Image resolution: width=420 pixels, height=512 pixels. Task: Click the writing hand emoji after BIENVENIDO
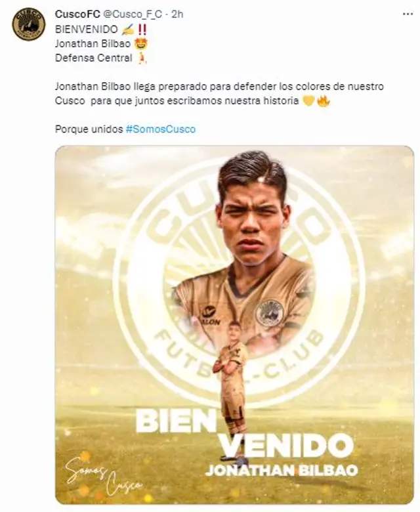click(128, 29)
